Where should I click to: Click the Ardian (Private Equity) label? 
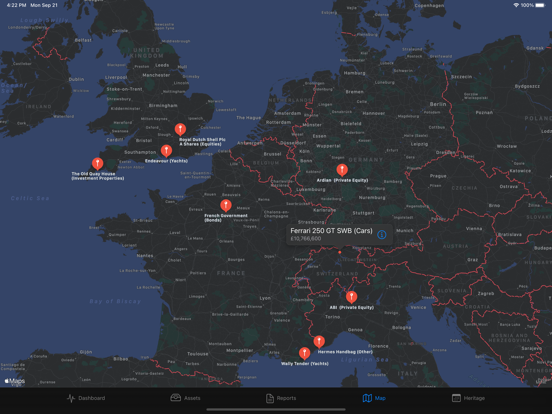342,180
